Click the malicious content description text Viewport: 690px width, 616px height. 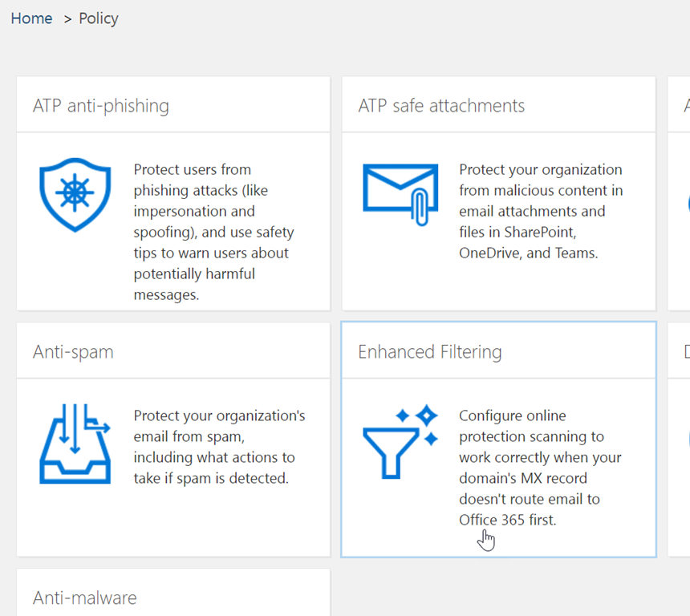(541, 211)
